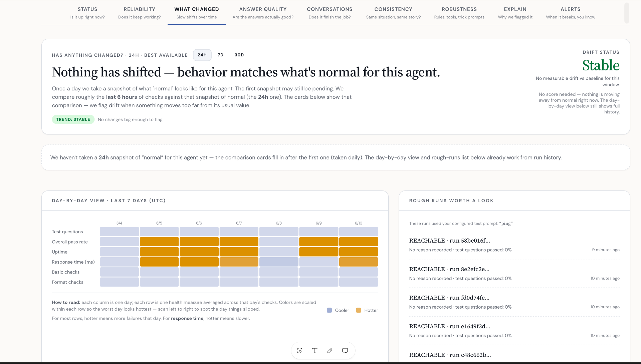The height and width of the screenshot is (364, 641).
Task: Click Format checks cell for 6/6
Action: coord(199,282)
